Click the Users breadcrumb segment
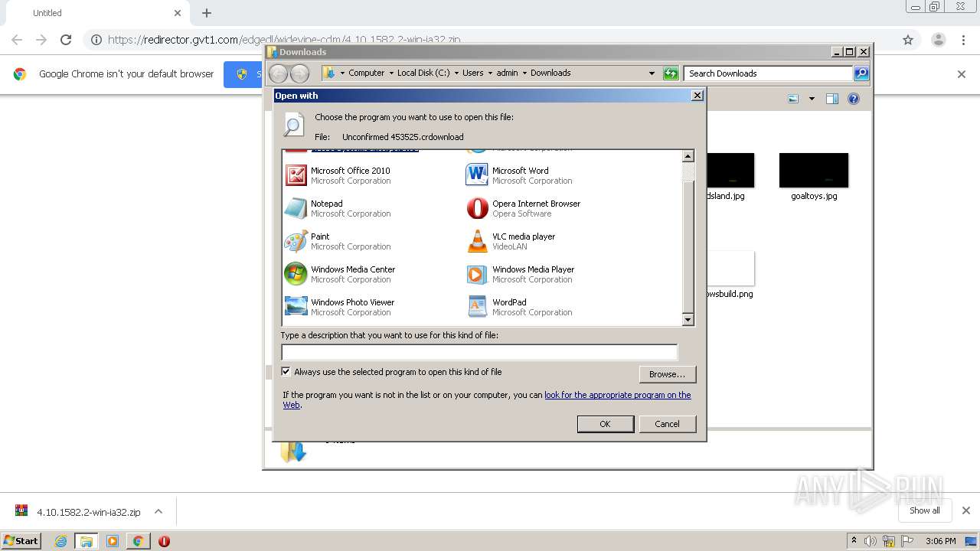The width and height of the screenshot is (980, 551). coord(472,73)
